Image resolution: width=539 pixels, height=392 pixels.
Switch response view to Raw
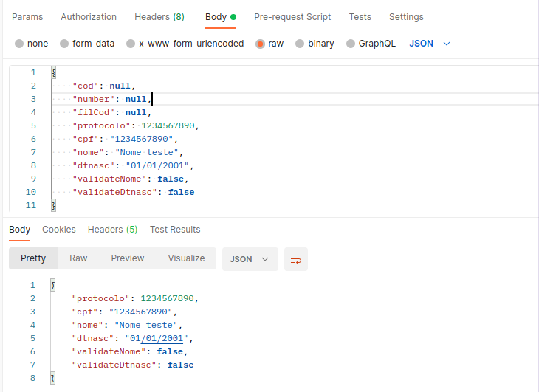point(78,258)
